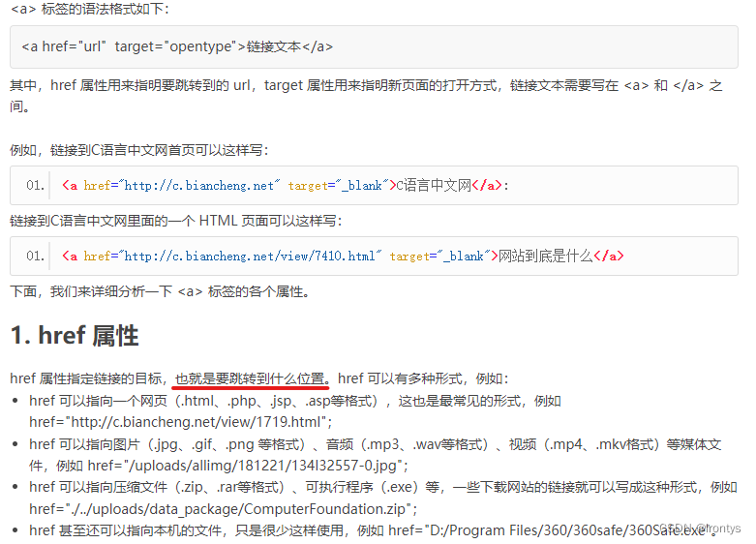
Task: Click the first line <a> 标签的语法格式如下
Action: pyautogui.click(x=90, y=9)
